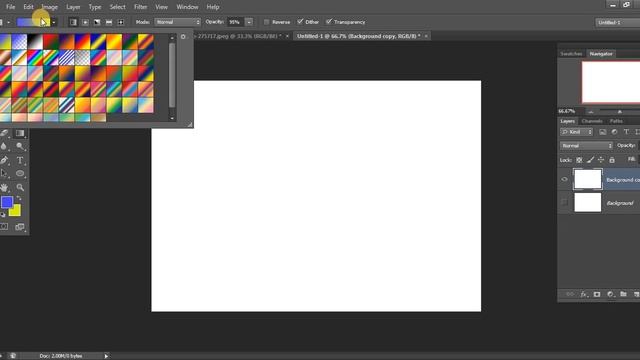
Task: Switch to the Channels tab
Action: click(x=592, y=121)
